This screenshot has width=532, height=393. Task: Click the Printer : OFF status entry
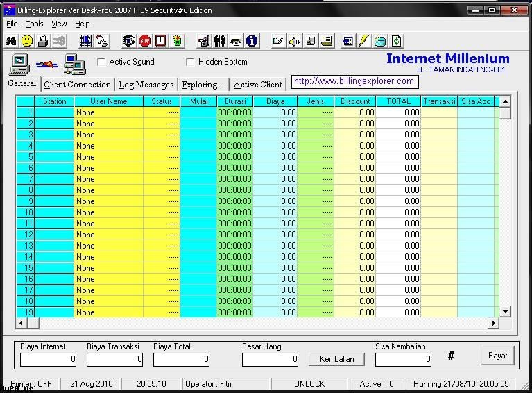pyautogui.click(x=31, y=384)
